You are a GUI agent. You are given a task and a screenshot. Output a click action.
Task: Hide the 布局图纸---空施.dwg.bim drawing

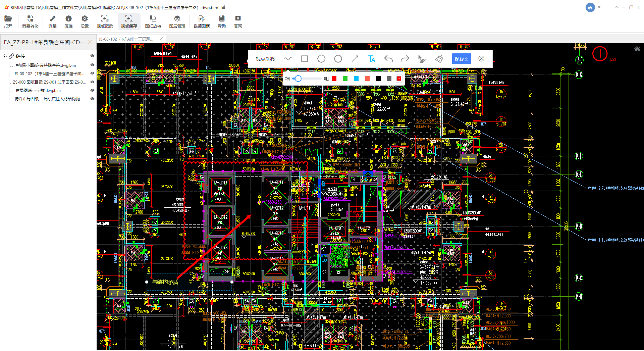point(92,91)
